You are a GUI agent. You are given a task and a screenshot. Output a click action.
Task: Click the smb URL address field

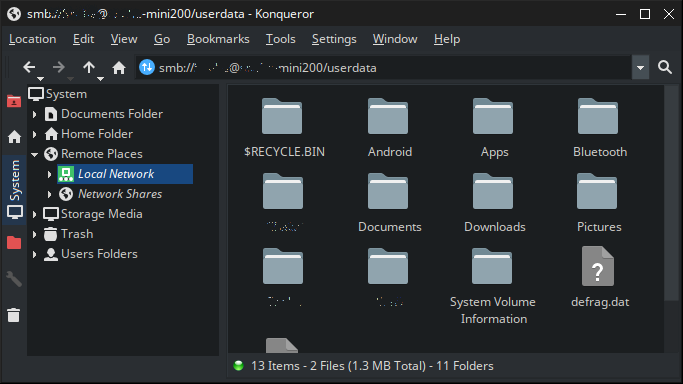pos(383,67)
